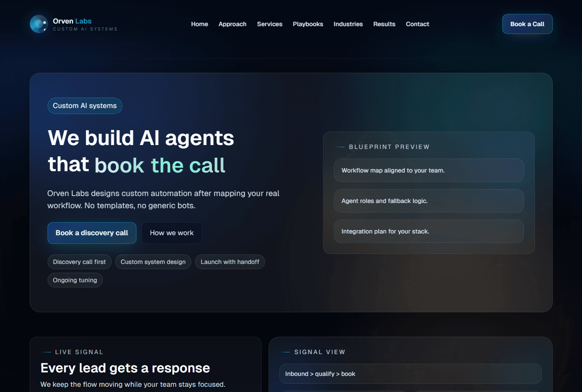Click Agent roles and fallback logic row
The width and height of the screenshot is (582, 392).
pyautogui.click(x=429, y=201)
